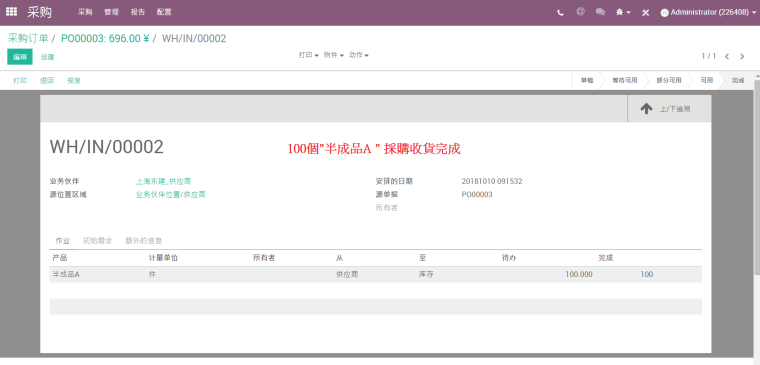Viewport: 760px width, 365px height.
Task: Click the green 编辑 button
Action: point(20,57)
